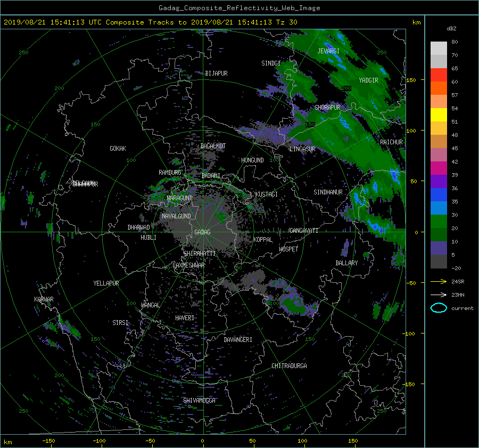Pick the orange 57-60 dBZ swatch
This screenshot has height=448, width=479.
tap(439, 88)
